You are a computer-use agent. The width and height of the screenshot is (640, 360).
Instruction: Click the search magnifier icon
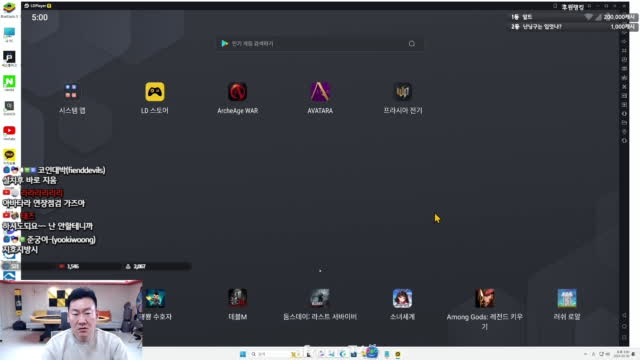click(x=411, y=44)
